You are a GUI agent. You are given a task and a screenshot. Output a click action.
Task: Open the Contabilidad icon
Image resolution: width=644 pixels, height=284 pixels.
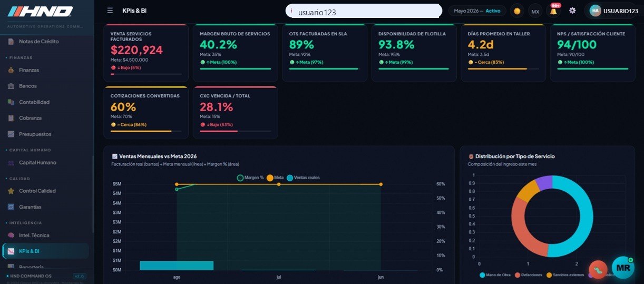click(11, 102)
